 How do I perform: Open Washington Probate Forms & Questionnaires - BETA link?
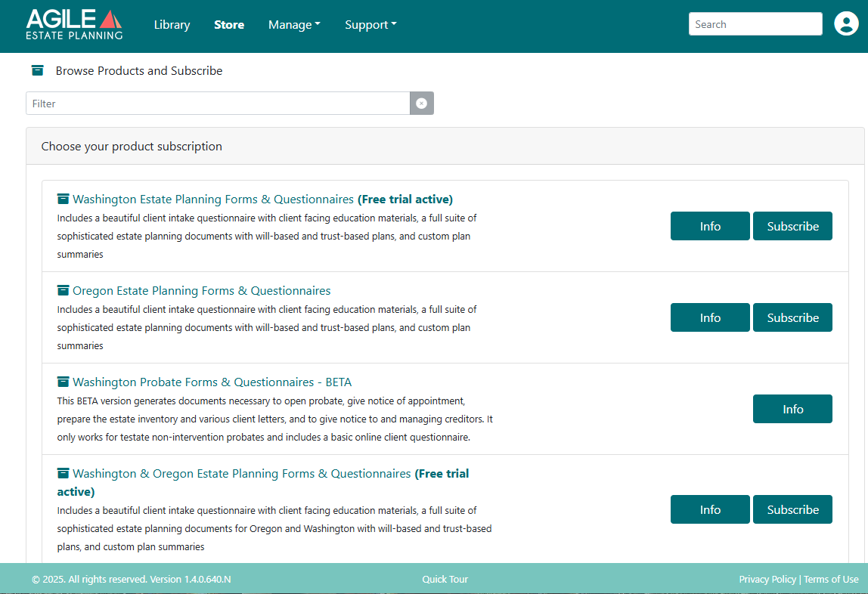click(x=212, y=382)
